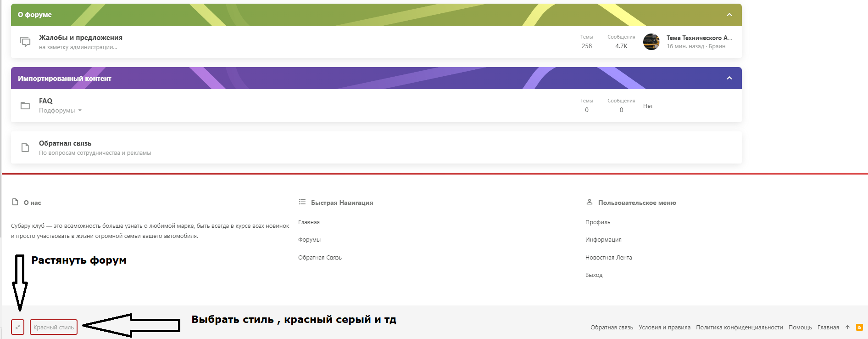Open Профиль in the user menu
This screenshot has width=868, height=339.
597,222
